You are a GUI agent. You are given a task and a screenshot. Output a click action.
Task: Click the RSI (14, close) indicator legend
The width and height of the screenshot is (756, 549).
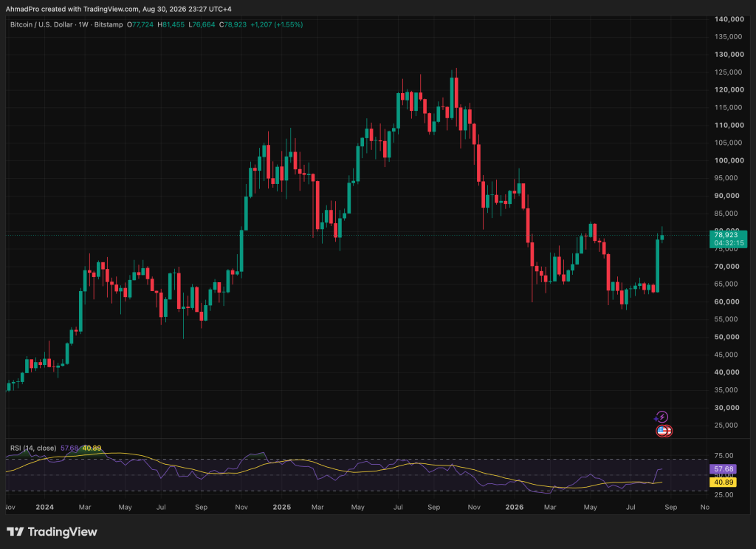click(x=33, y=449)
